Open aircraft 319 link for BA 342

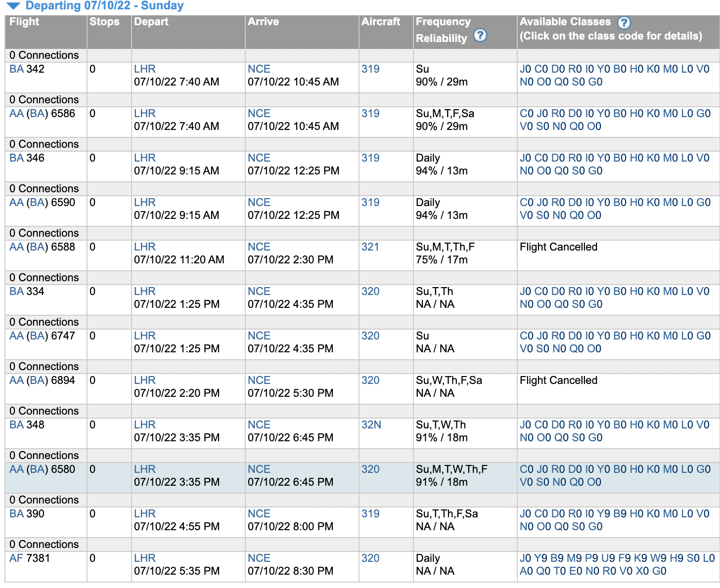tap(370, 69)
